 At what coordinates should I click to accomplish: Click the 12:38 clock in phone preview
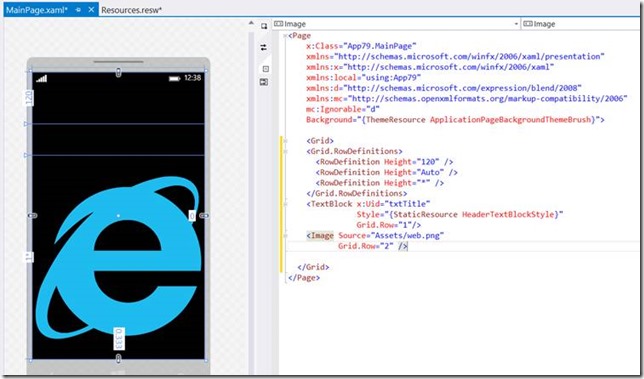[x=193, y=78]
